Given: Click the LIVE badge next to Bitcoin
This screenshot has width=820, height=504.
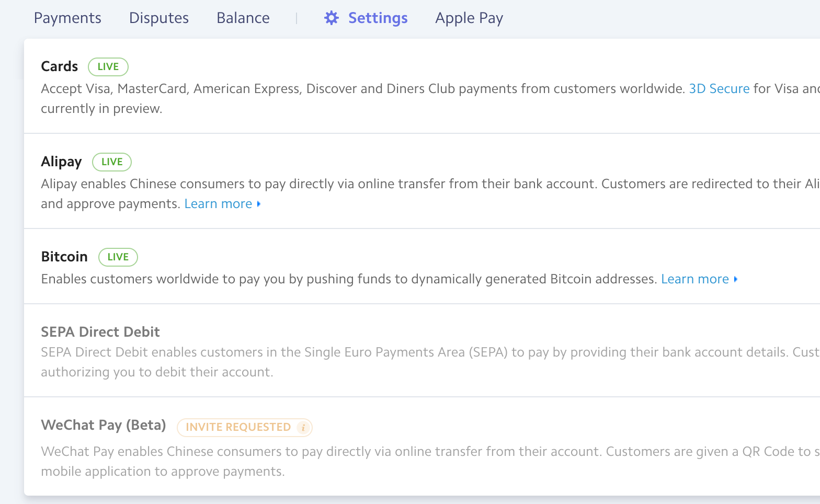Looking at the screenshot, I should (118, 257).
